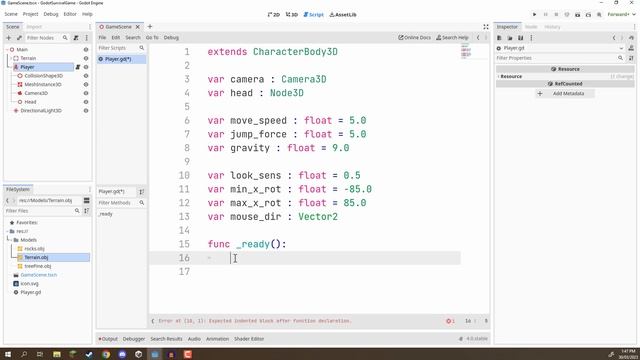
Task: Collapse the Main root node
Action: click(x=7, y=49)
